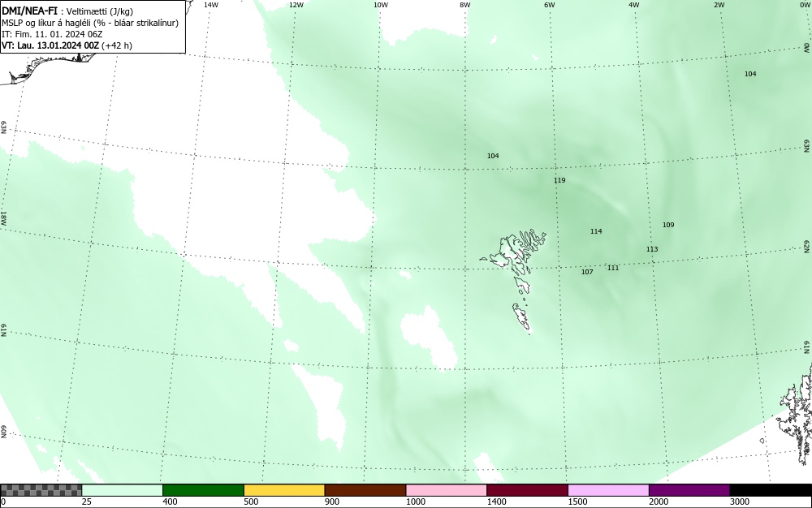812x508 pixels.
Task: Click the 114 value on the map
Action: click(596, 231)
